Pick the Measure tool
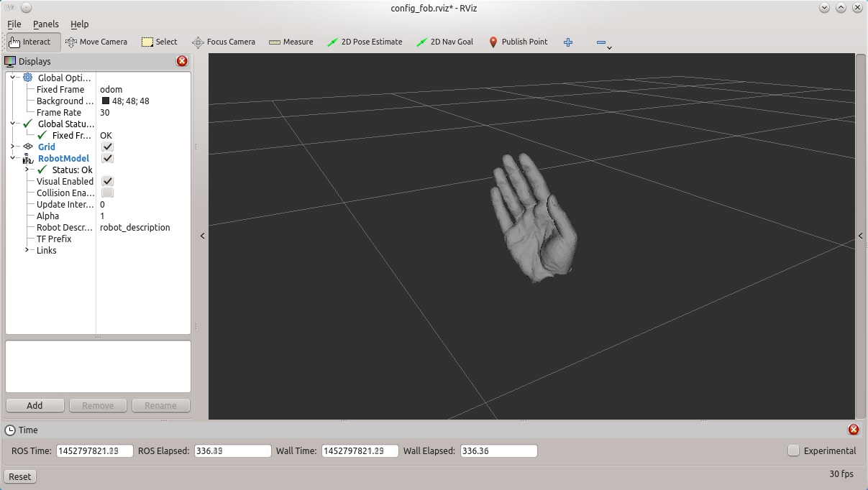The image size is (868, 490). pyautogui.click(x=291, y=42)
